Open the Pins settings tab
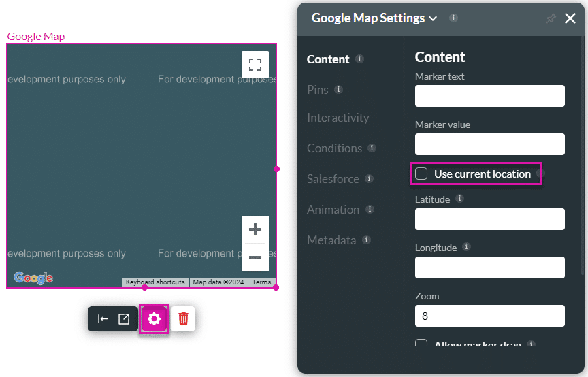Screen dimensions: 588x377 pyautogui.click(x=318, y=90)
